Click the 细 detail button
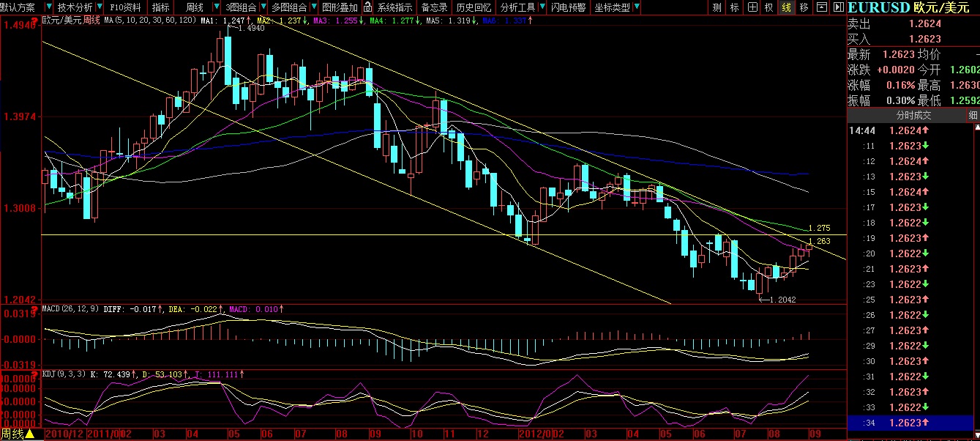 click(x=973, y=115)
